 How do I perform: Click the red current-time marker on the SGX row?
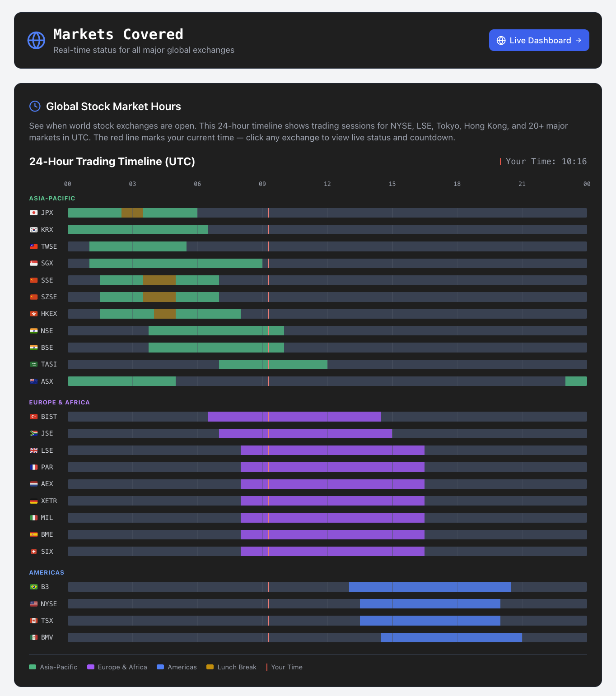click(x=269, y=263)
